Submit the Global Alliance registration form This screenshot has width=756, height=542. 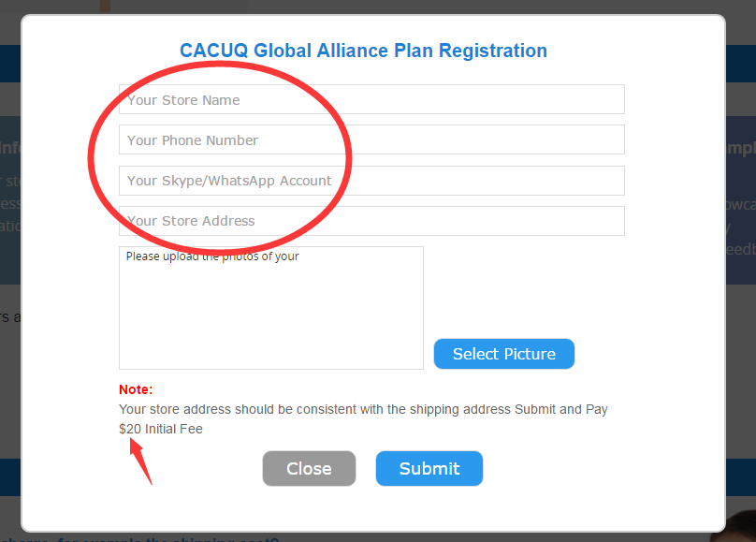coord(429,469)
